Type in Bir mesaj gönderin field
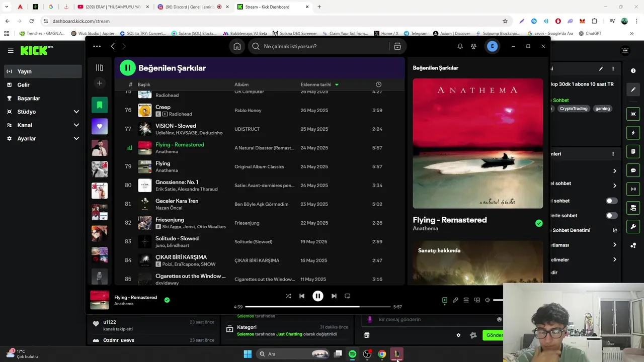 pyautogui.click(x=433, y=319)
